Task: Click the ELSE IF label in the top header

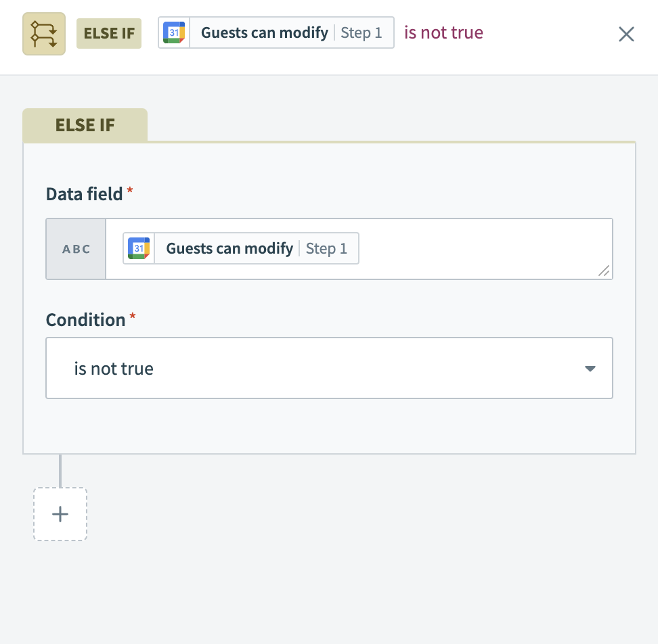Action: pos(108,32)
